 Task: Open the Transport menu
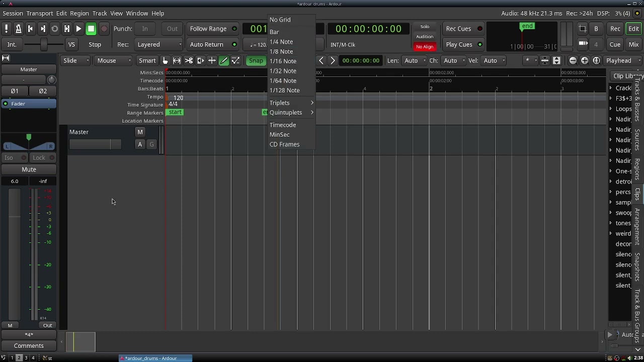point(40,13)
